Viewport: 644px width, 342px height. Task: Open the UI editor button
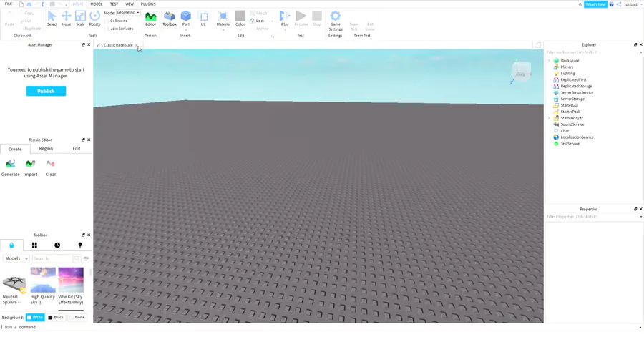click(x=203, y=19)
